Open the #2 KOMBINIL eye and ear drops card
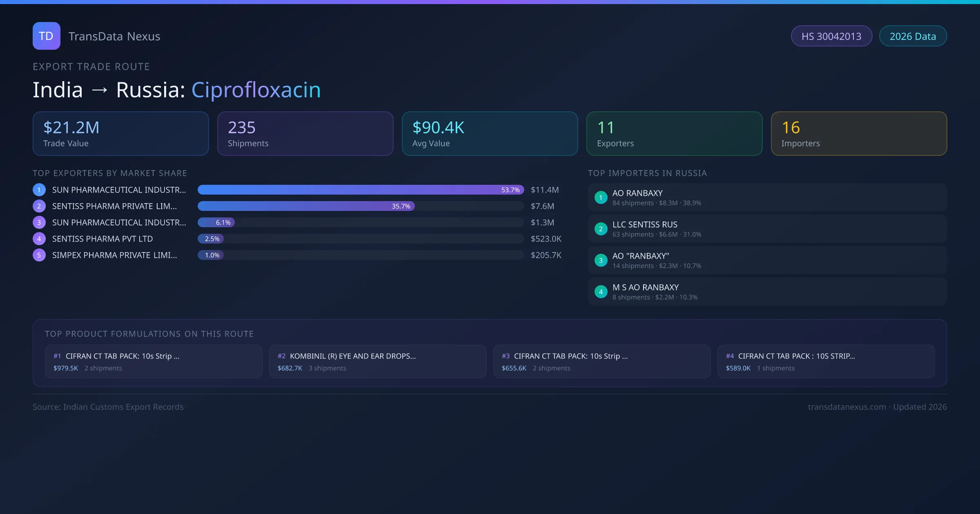980x514 pixels. tap(378, 361)
